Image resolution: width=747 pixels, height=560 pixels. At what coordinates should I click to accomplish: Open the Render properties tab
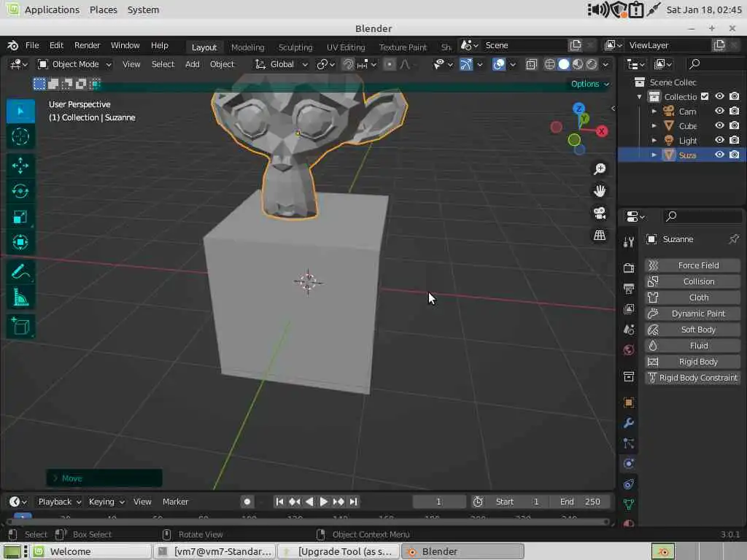point(628,268)
